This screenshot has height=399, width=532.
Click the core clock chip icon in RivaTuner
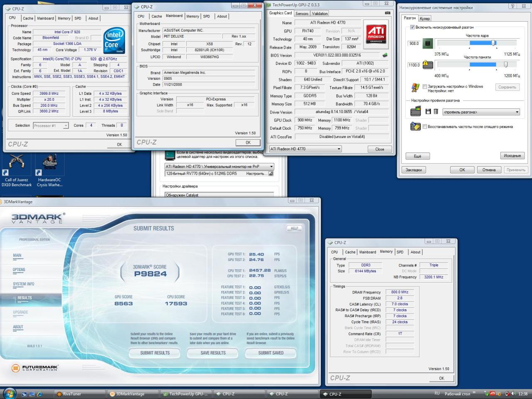pos(428,43)
